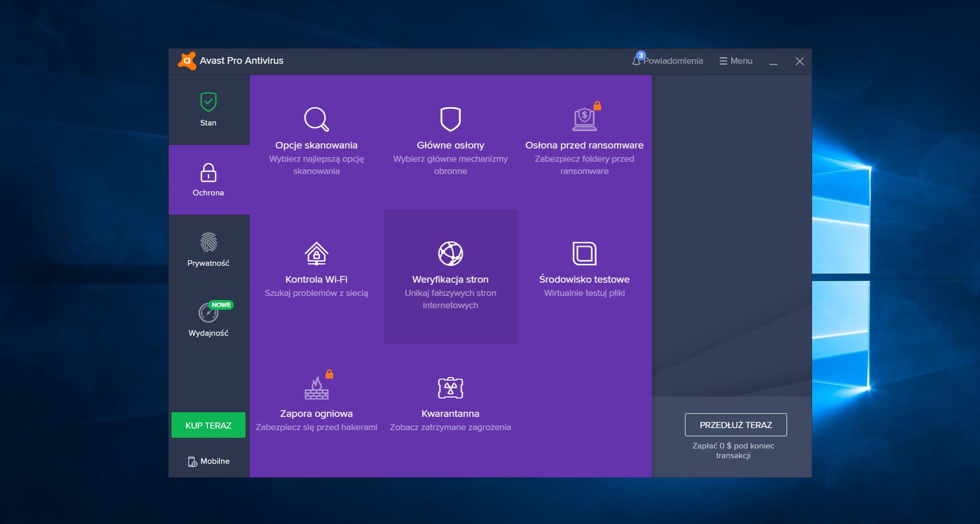Viewport: 980px width, 524px height.
Task: Click the PRZEDŁUŻ TERAZ button
Action: 736,425
